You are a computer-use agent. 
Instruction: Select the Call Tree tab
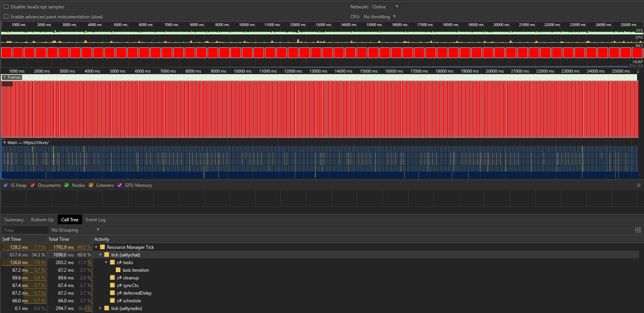[70, 219]
